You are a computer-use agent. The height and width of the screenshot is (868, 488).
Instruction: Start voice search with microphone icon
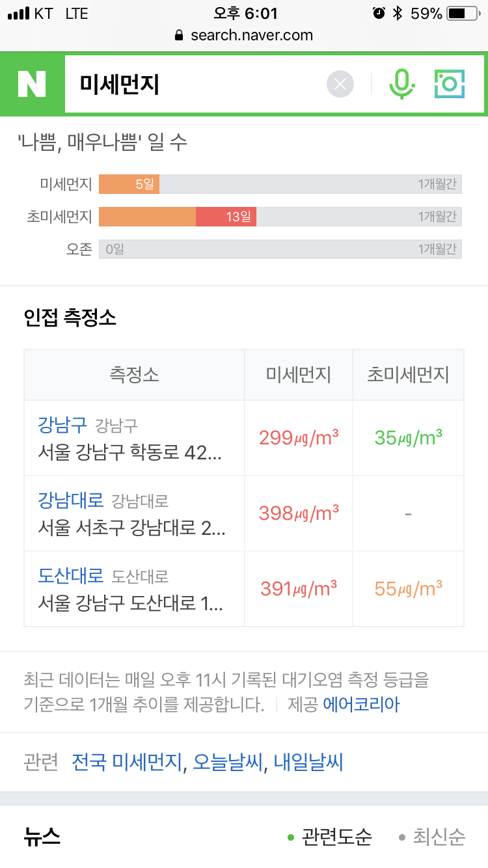(401, 84)
